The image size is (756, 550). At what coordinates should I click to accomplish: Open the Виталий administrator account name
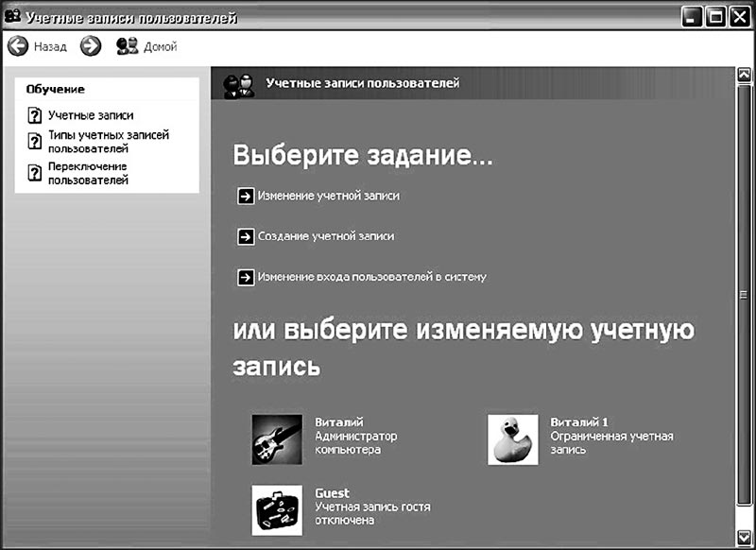tap(339, 422)
